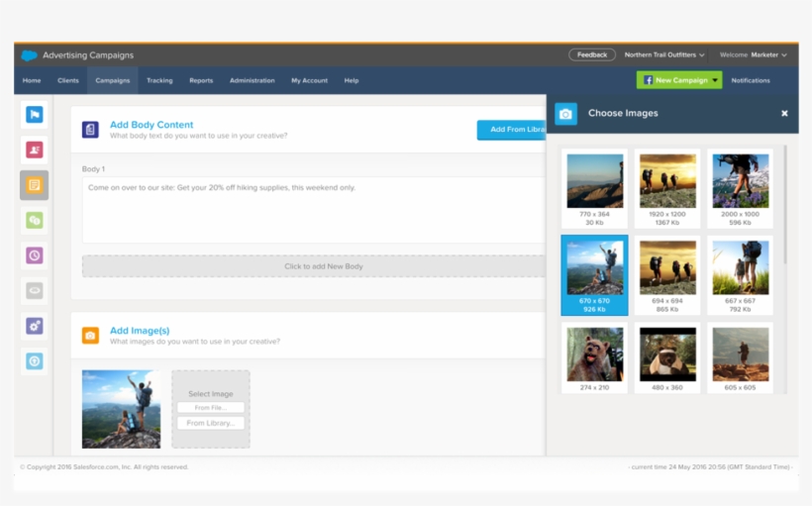Screen dimensions: 812x506
Task: Open the blue flag sidebar icon
Action: 35,115
